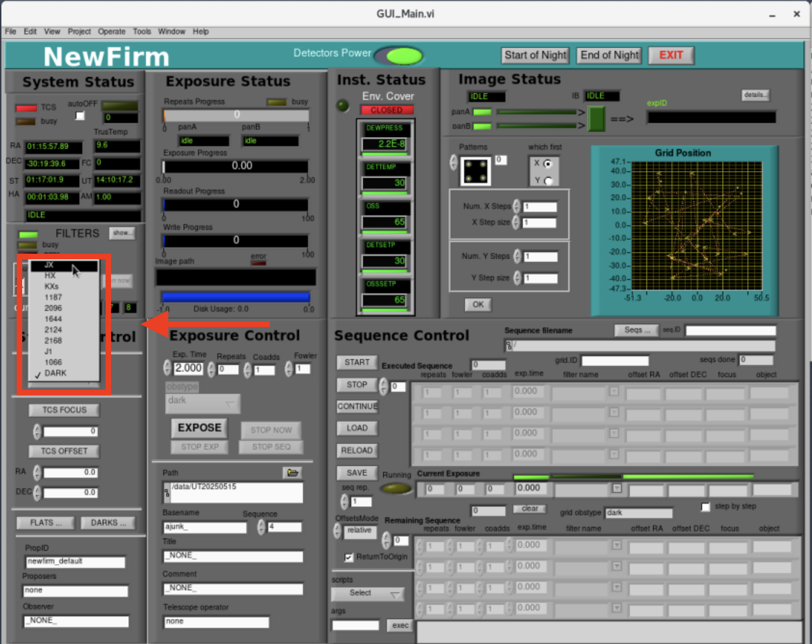Enable the step by step checkbox
The height and width of the screenshot is (644, 812).
click(x=705, y=507)
